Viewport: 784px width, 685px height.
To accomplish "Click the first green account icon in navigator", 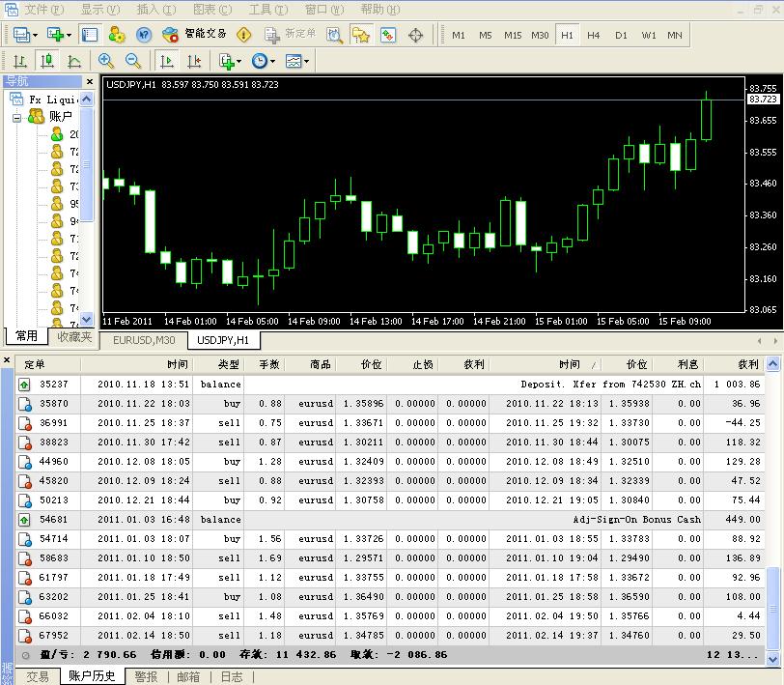I will pyautogui.click(x=56, y=134).
